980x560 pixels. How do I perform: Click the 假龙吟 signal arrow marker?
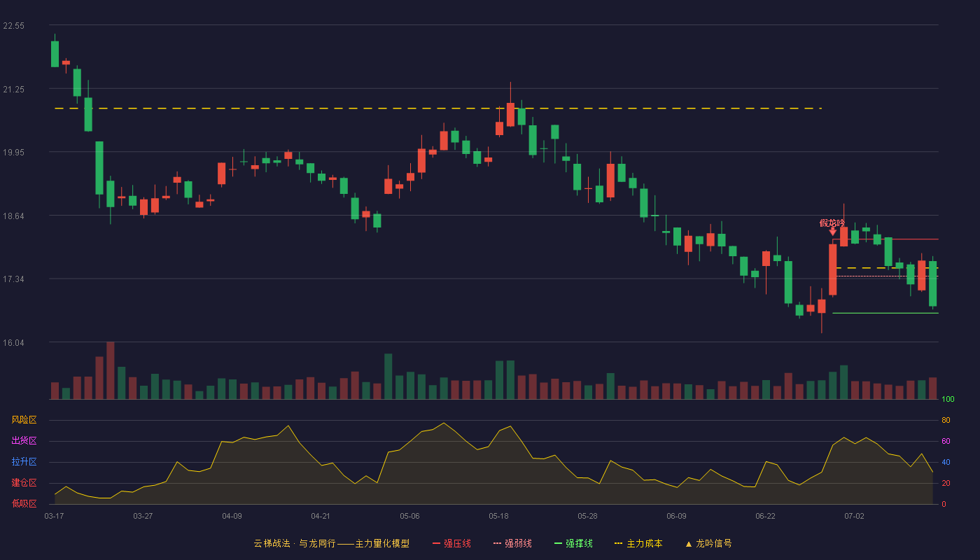[x=832, y=231]
